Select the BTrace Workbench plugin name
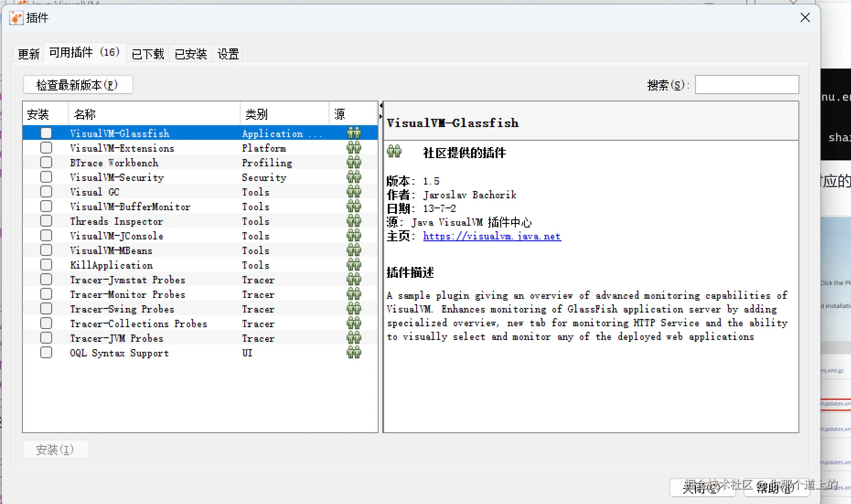The height and width of the screenshot is (504, 851). tap(114, 163)
